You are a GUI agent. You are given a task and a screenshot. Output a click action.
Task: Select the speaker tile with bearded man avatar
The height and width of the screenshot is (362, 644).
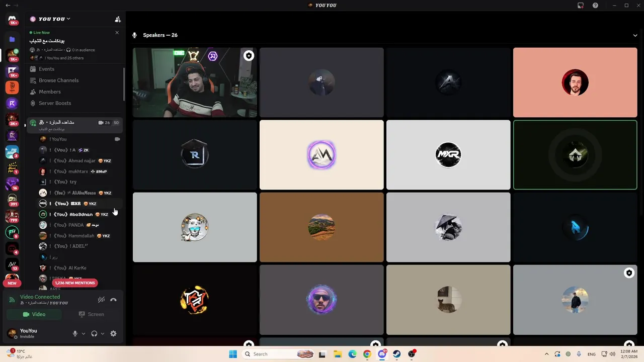(x=575, y=82)
